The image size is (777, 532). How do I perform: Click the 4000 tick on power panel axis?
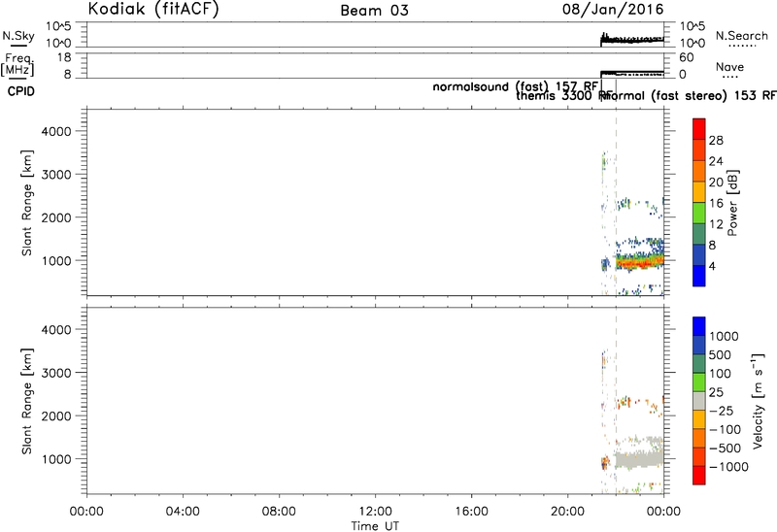click(x=56, y=131)
